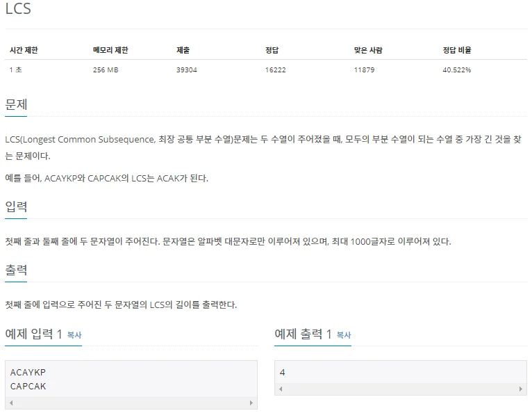Click horizontal scrollbar track of sample input
532x413 pixels.
(131, 403)
